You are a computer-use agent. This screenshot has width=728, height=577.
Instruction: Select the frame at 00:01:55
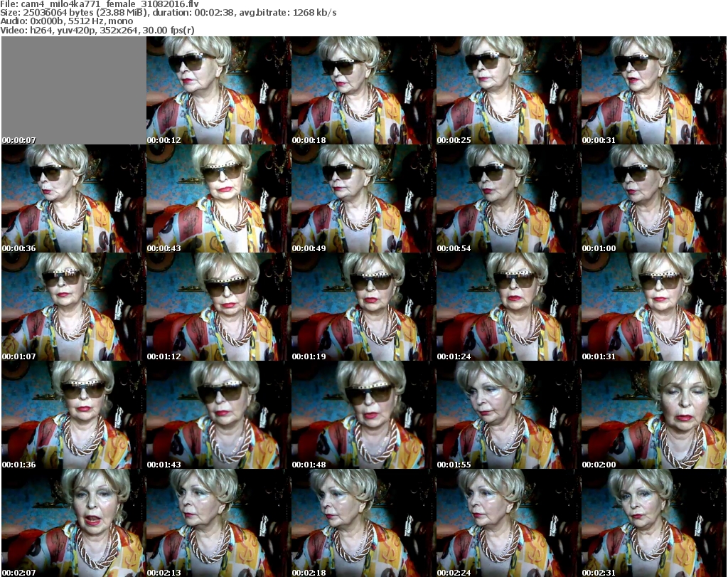tap(508, 415)
